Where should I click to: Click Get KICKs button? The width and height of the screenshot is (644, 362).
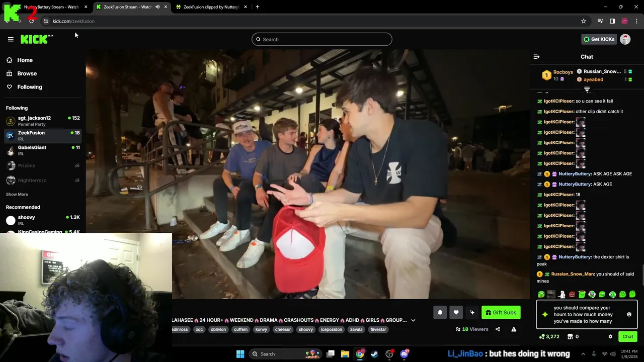tap(599, 39)
